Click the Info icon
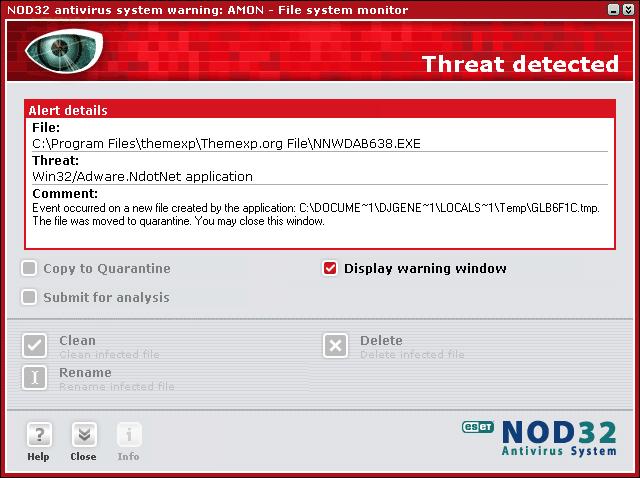Screen dimensions: 640x478 (x=129, y=434)
